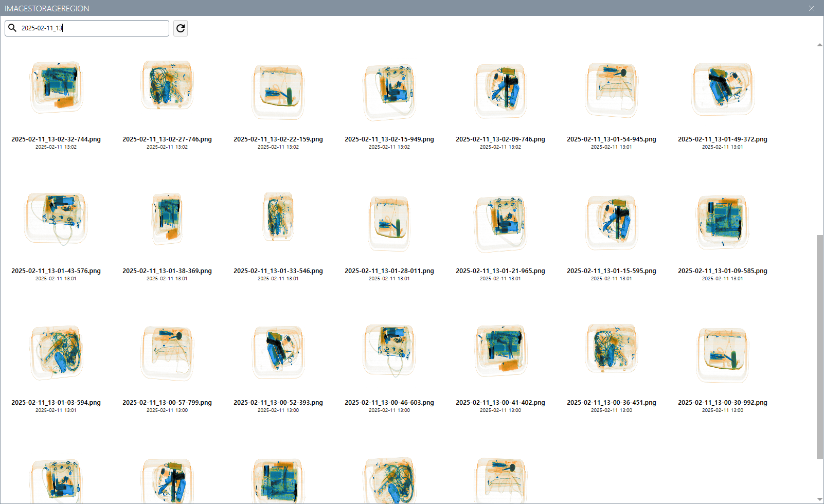The width and height of the screenshot is (824, 504).
Task: Select file name 2025-02-11_13-01-03-594.png
Action: point(56,403)
